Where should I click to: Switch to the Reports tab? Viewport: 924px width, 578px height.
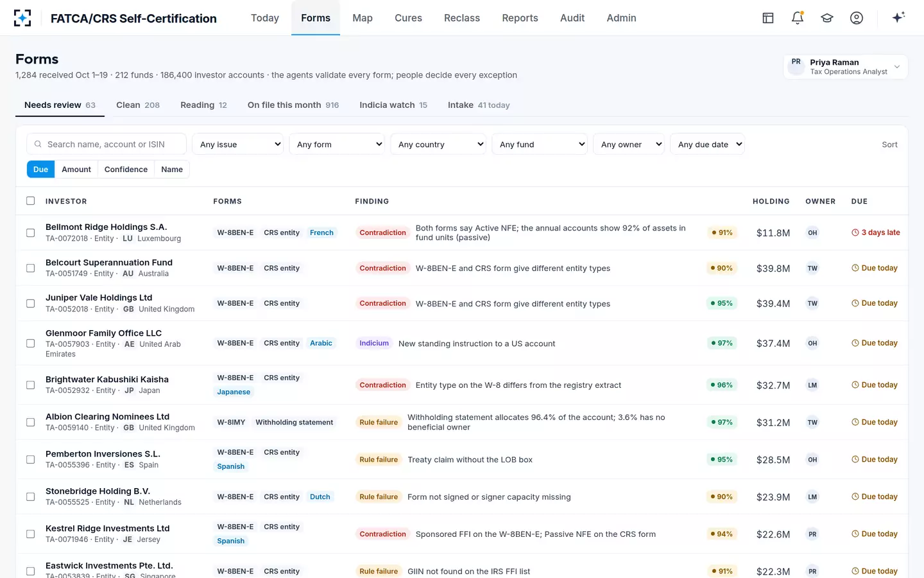(x=520, y=18)
